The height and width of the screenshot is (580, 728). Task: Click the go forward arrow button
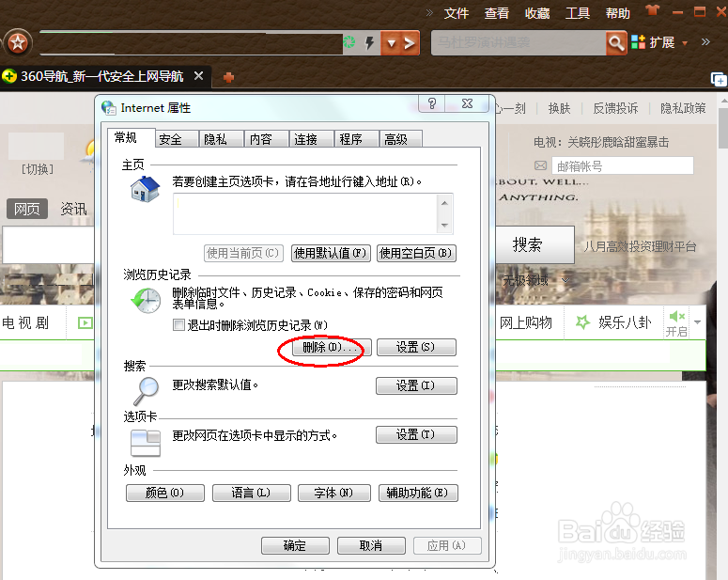click(x=410, y=43)
